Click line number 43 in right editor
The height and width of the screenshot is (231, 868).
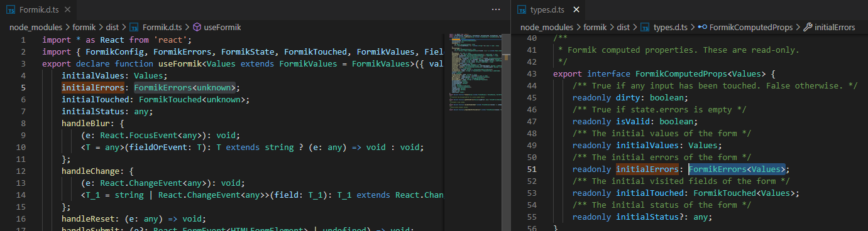click(x=531, y=74)
